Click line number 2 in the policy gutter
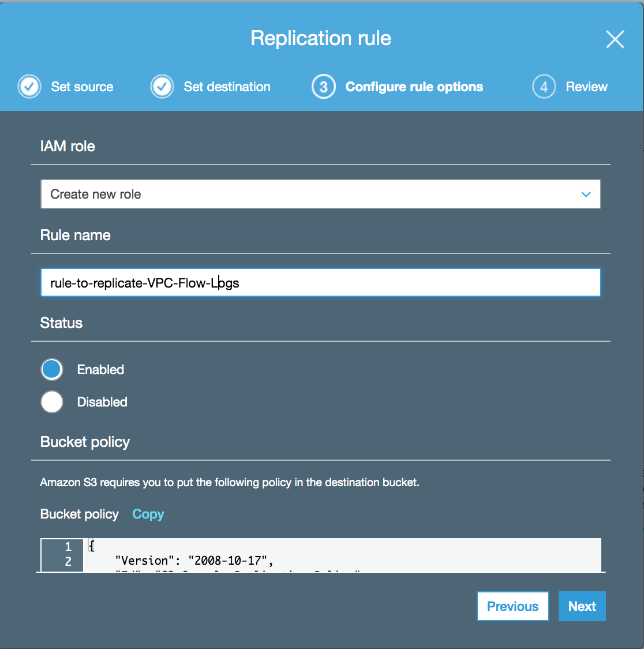 point(68,561)
